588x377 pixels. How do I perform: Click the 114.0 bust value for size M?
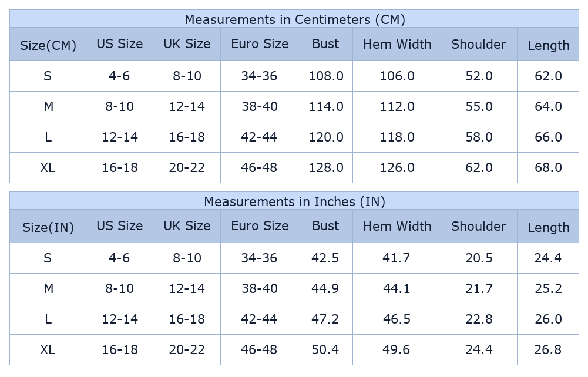326,107
